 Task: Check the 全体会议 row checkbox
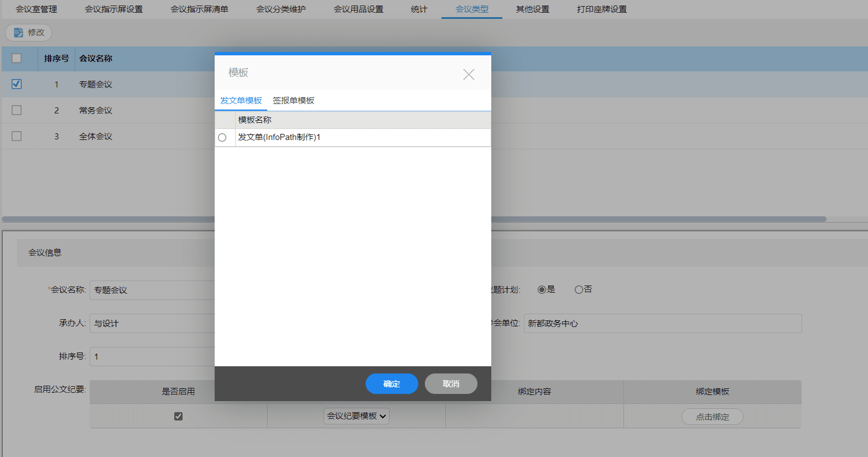click(x=17, y=136)
